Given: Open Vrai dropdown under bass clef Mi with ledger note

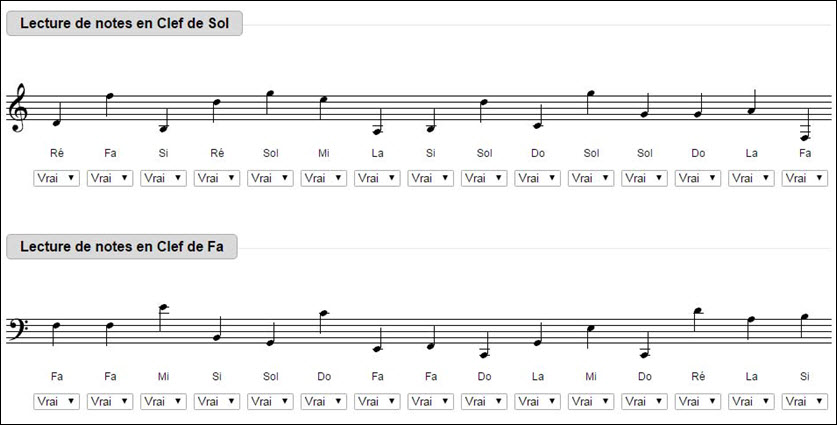Looking at the screenshot, I should tap(163, 402).
